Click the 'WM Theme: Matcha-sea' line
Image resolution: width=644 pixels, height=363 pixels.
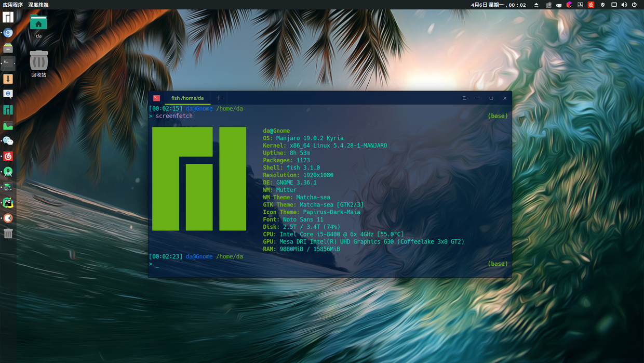tap(297, 197)
